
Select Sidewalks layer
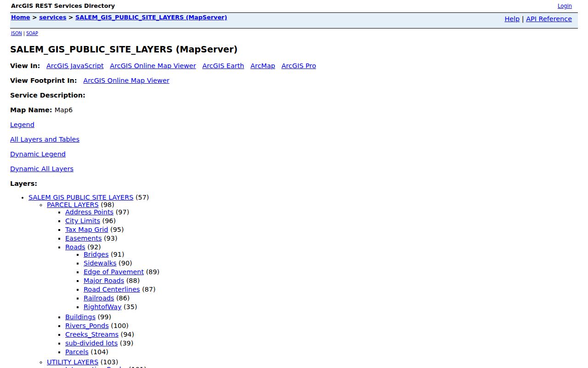coord(100,263)
